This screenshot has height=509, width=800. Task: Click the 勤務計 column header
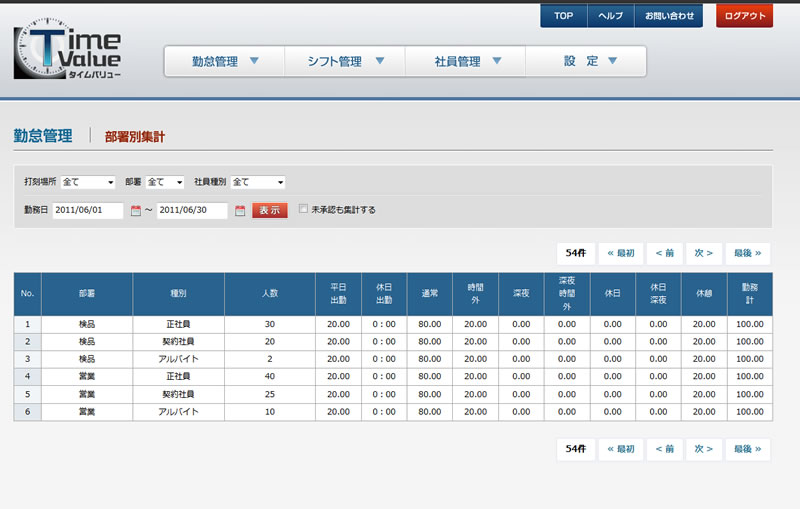749,294
